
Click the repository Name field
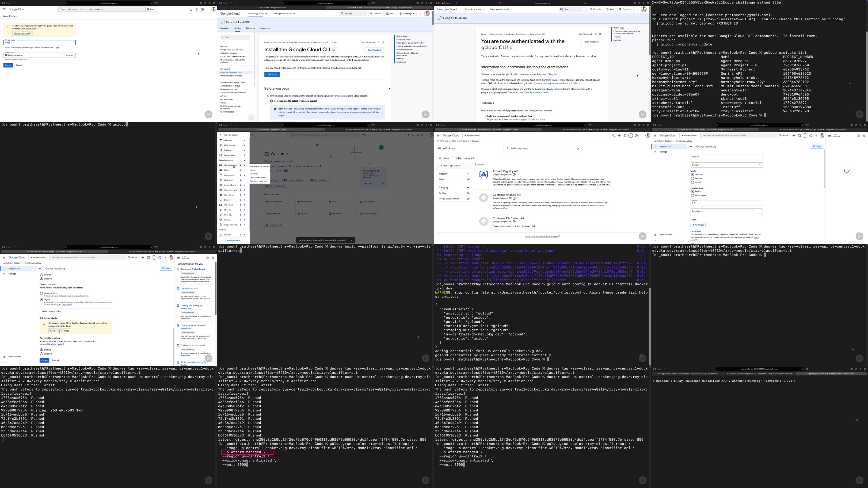tap(726, 157)
